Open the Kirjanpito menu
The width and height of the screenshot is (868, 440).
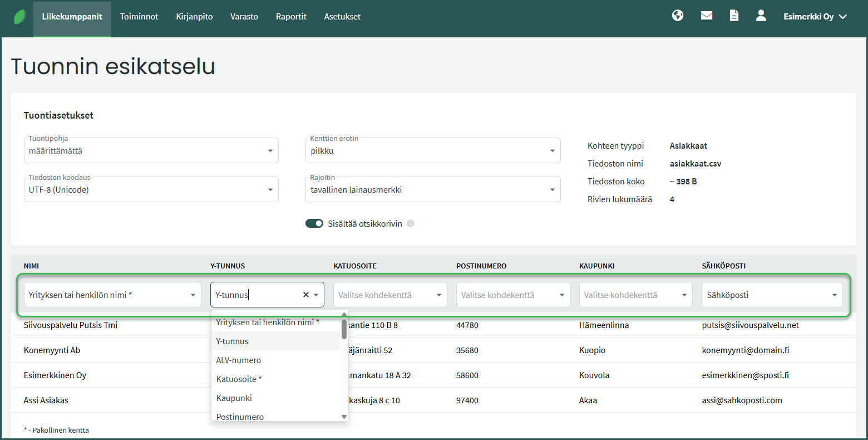(194, 17)
